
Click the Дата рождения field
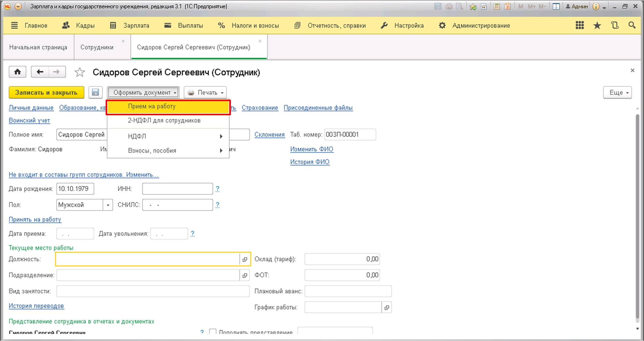pos(75,189)
